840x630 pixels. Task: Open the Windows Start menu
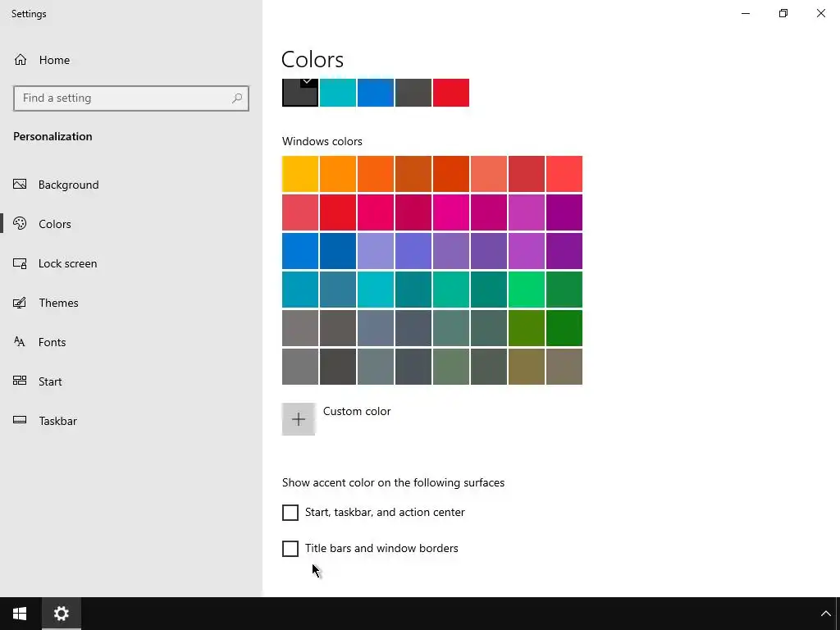(20, 614)
